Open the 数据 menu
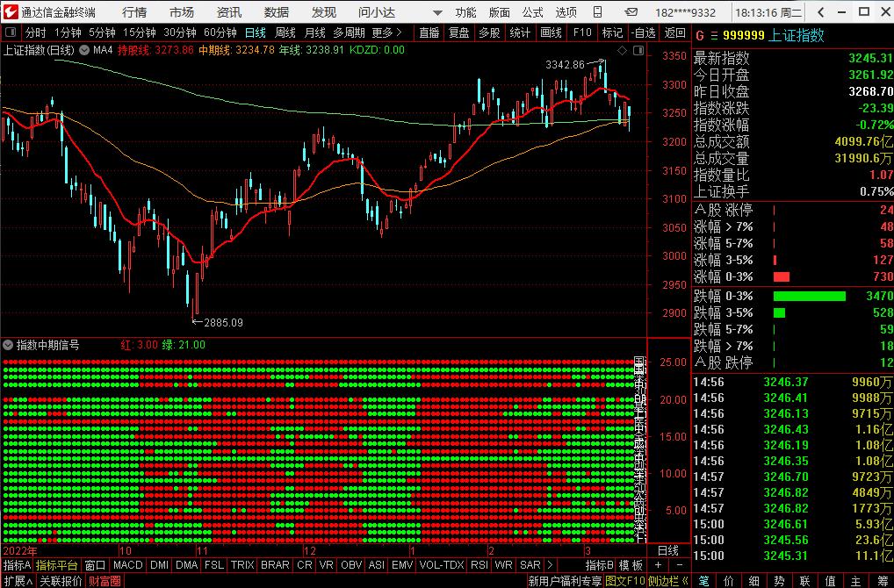This screenshot has width=894, height=588. pyautogui.click(x=277, y=12)
